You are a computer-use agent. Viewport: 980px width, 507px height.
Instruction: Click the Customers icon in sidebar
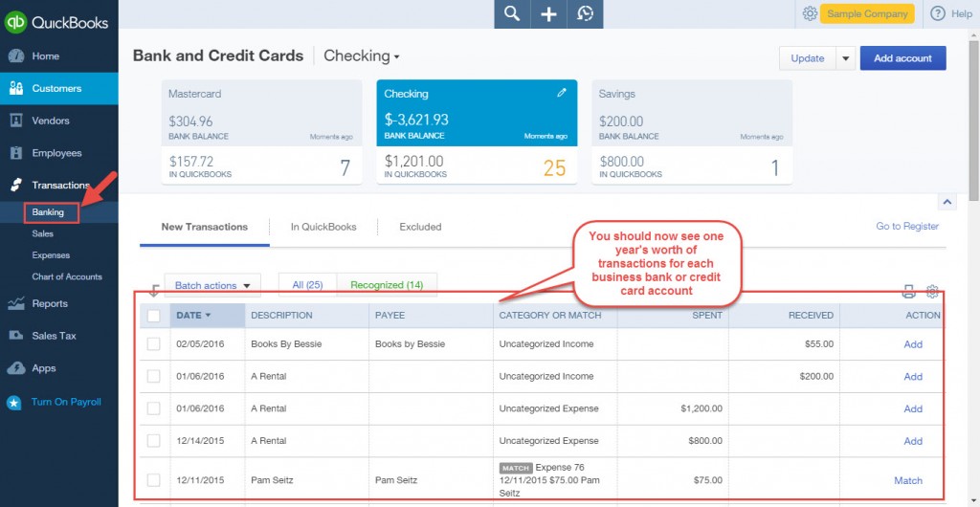[x=16, y=88]
